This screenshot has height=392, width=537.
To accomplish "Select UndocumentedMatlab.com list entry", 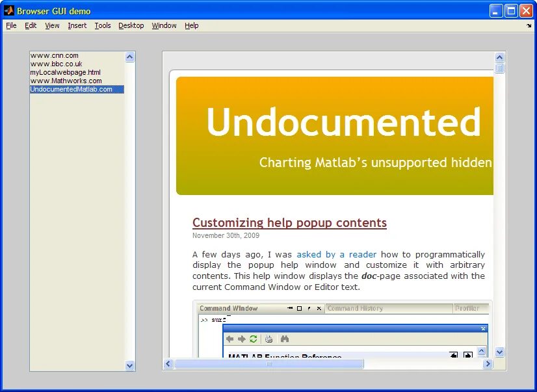I will pyautogui.click(x=77, y=89).
